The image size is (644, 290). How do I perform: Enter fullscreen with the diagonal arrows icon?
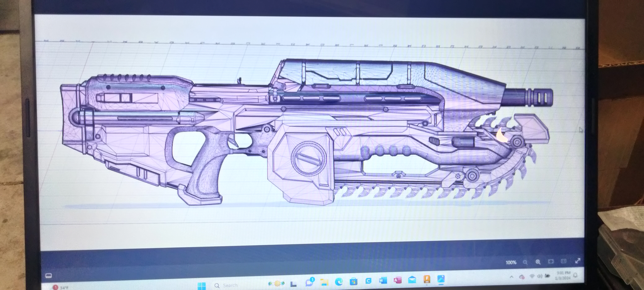pyautogui.click(x=577, y=261)
